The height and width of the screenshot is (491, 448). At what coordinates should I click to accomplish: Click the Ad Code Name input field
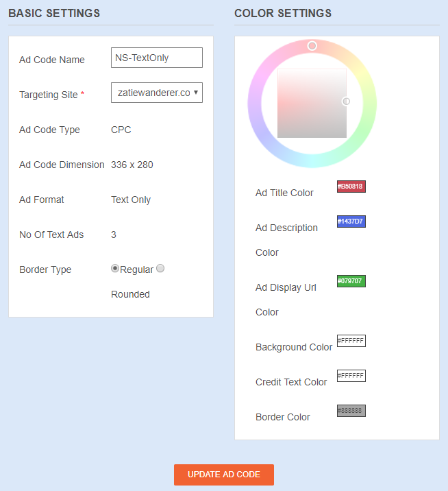pyautogui.click(x=157, y=58)
